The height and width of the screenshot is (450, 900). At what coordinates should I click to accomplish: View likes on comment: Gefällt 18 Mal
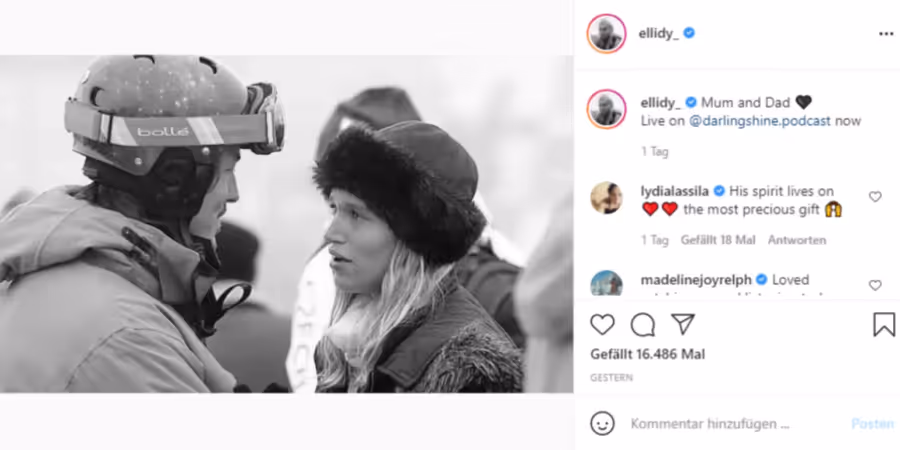pyautogui.click(x=718, y=240)
